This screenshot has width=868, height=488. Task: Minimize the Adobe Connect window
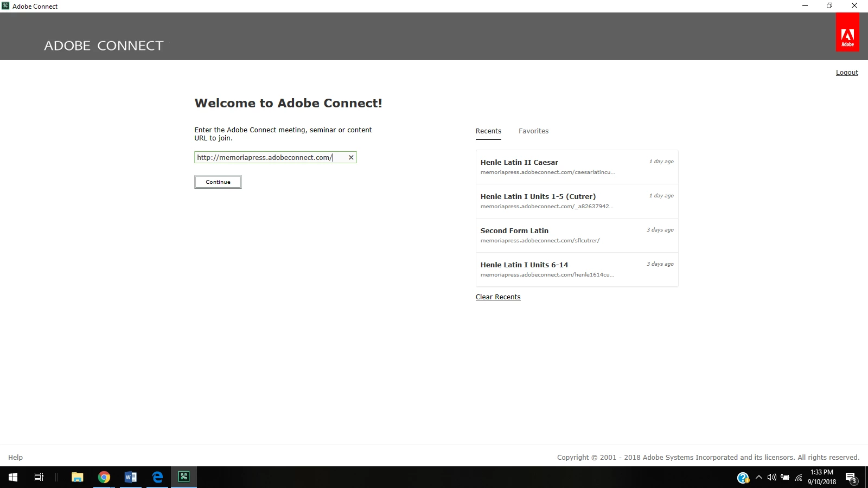pos(805,6)
